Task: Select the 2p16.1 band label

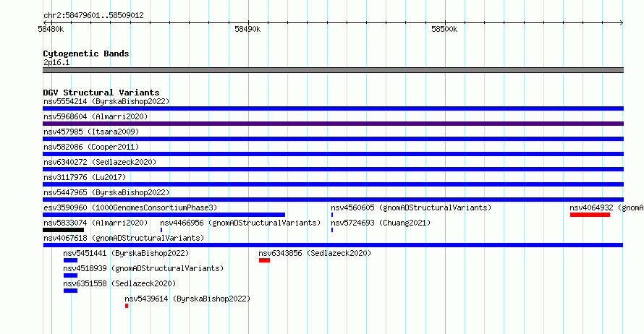Action: 56,62
